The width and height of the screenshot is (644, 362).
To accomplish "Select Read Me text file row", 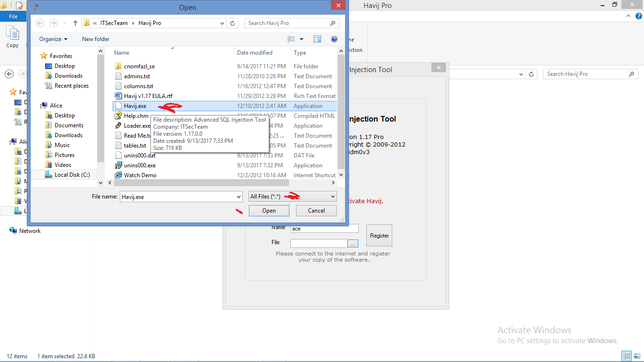I will point(132,136).
